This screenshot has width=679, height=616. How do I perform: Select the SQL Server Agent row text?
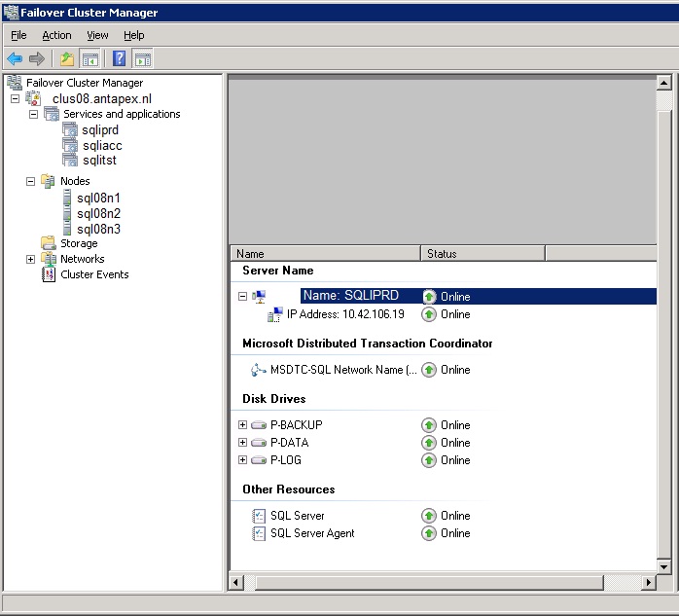[x=312, y=533]
